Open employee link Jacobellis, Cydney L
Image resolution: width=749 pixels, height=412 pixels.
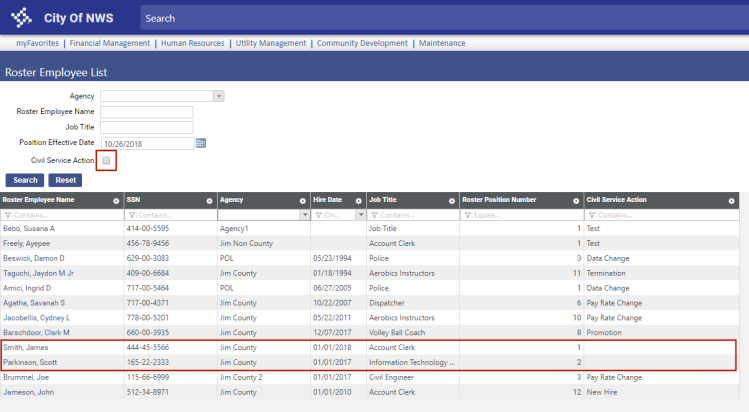coord(36,317)
